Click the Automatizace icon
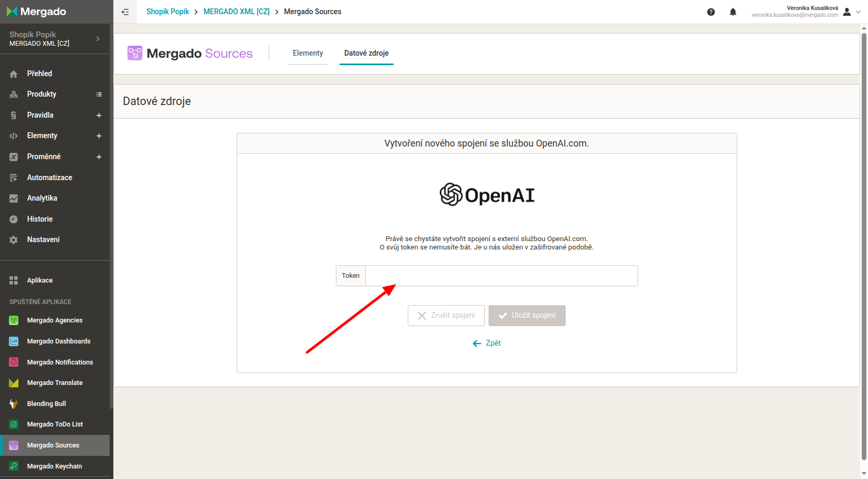Viewport: 868px width, 479px height. (14, 178)
